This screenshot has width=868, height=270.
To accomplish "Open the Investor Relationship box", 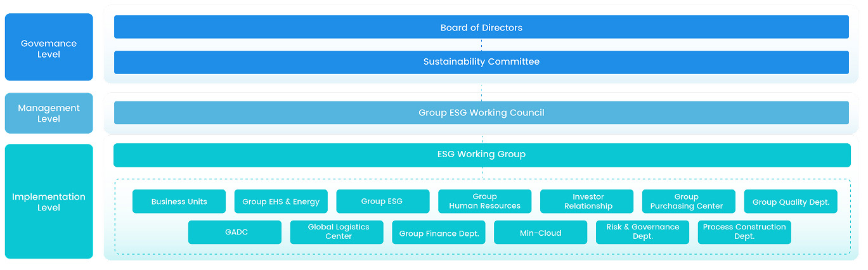I will (x=586, y=202).
